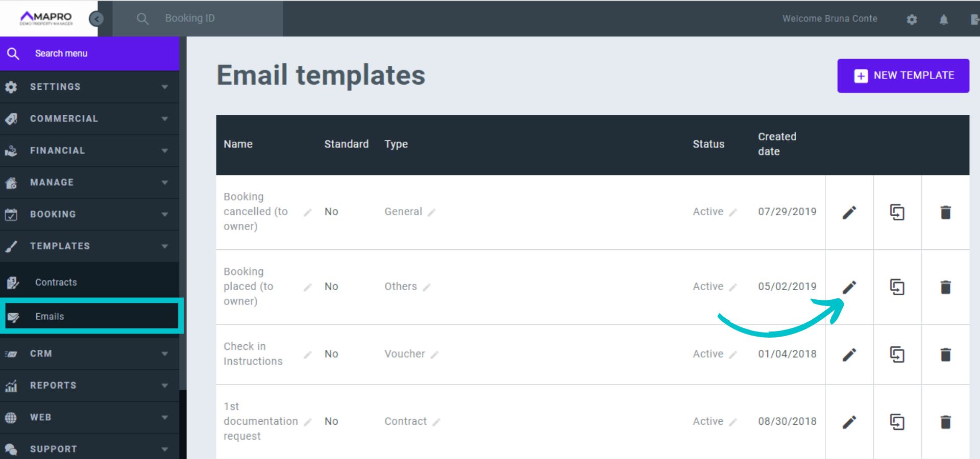Open the Search menu
980x459 pixels.
[61, 53]
